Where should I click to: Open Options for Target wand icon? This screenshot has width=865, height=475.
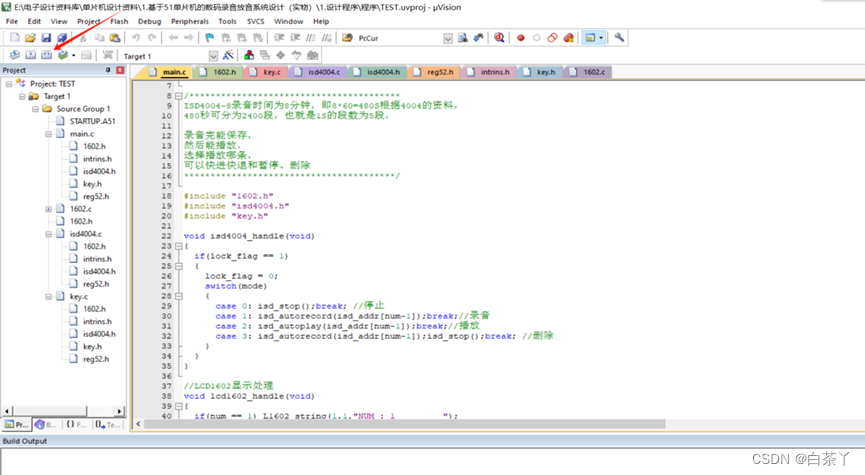pyautogui.click(x=229, y=55)
